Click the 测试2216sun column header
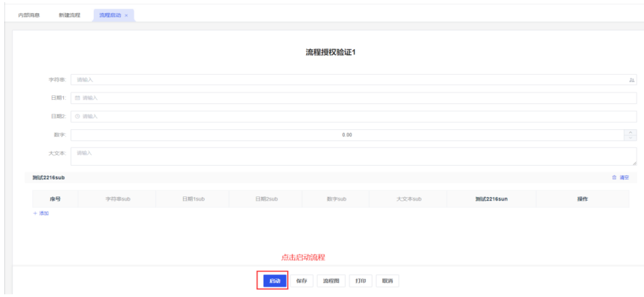 pos(491,199)
